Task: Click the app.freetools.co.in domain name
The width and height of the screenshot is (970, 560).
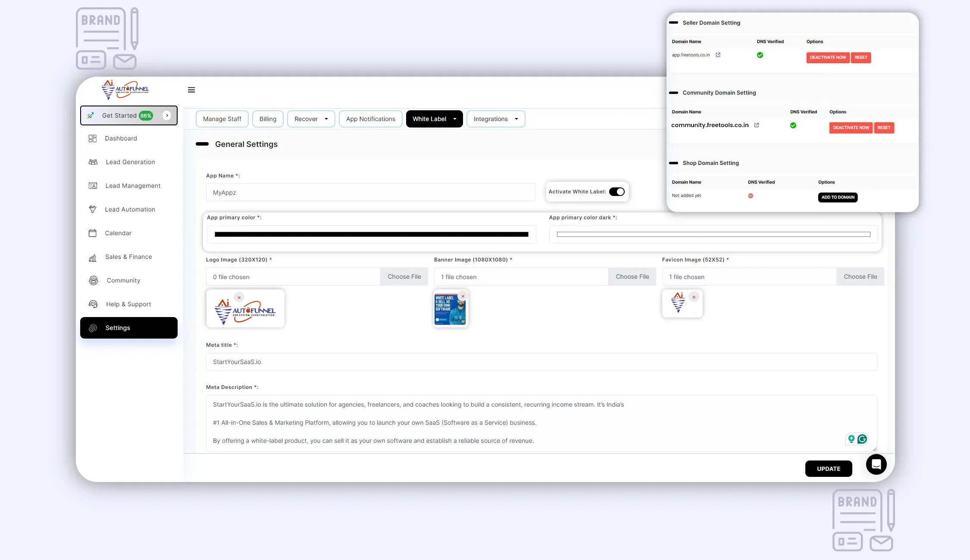Action: 691,55
